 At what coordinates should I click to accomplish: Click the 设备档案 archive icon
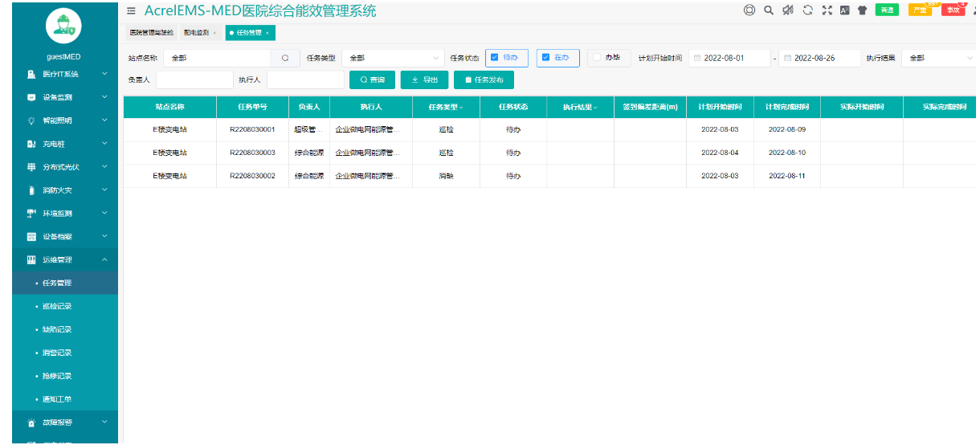(31, 237)
